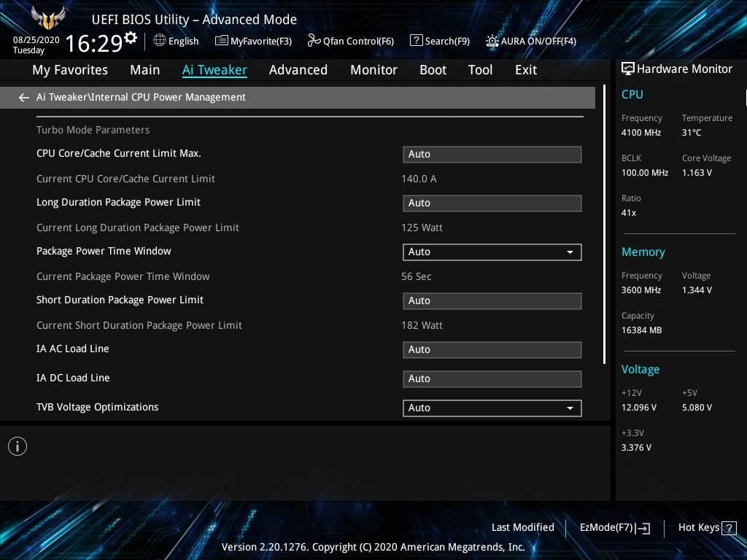Screen dimensions: 747x560
Task: Click CPU temperature 31°C value
Action: pyautogui.click(x=692, y=133)
